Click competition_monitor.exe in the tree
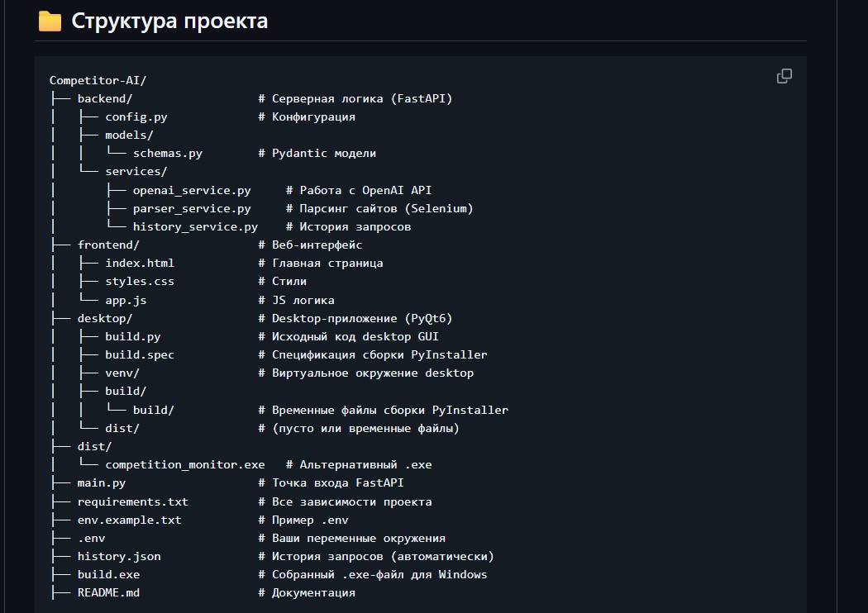 [184, 464]
